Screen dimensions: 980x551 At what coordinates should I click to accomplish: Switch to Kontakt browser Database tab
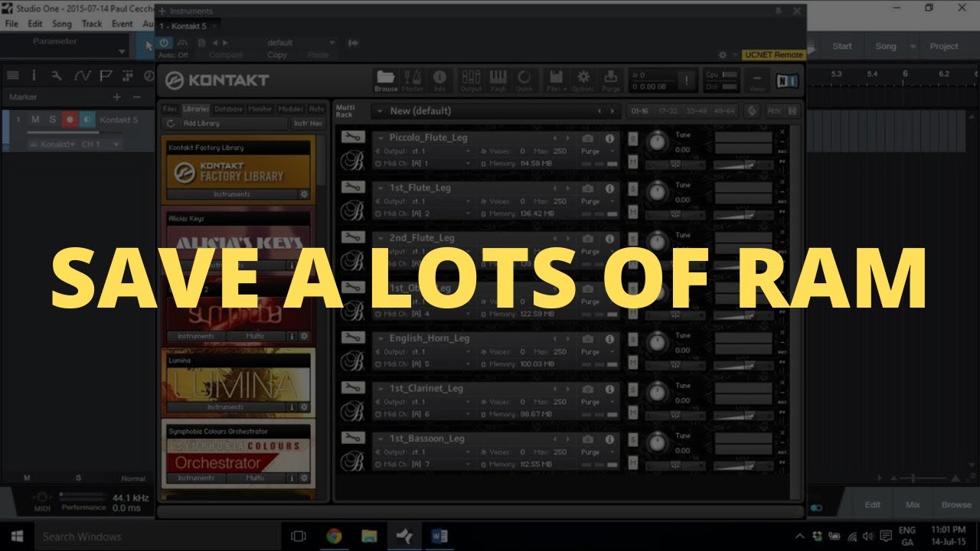click(x=228, y=109)
